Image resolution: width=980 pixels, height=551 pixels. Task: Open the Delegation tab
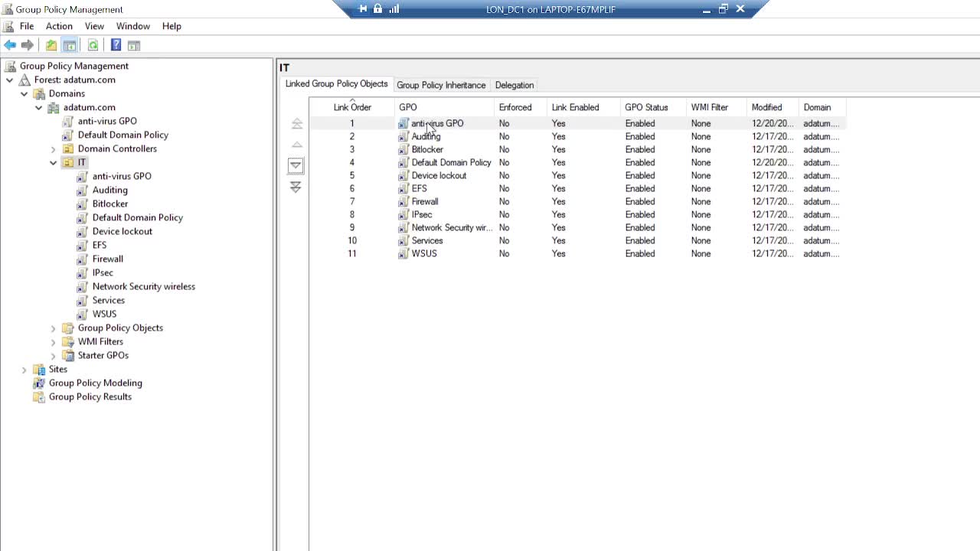coord(514,85)
